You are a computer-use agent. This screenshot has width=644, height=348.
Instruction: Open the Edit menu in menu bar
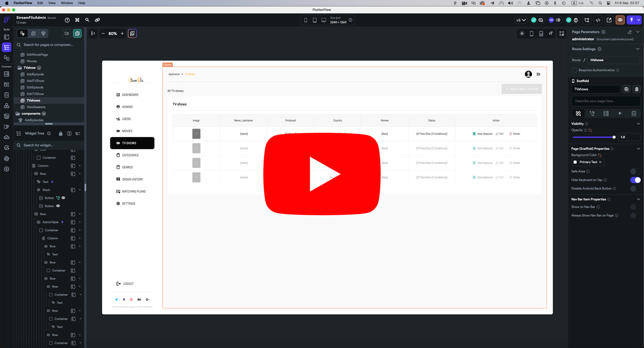(40, 3)
